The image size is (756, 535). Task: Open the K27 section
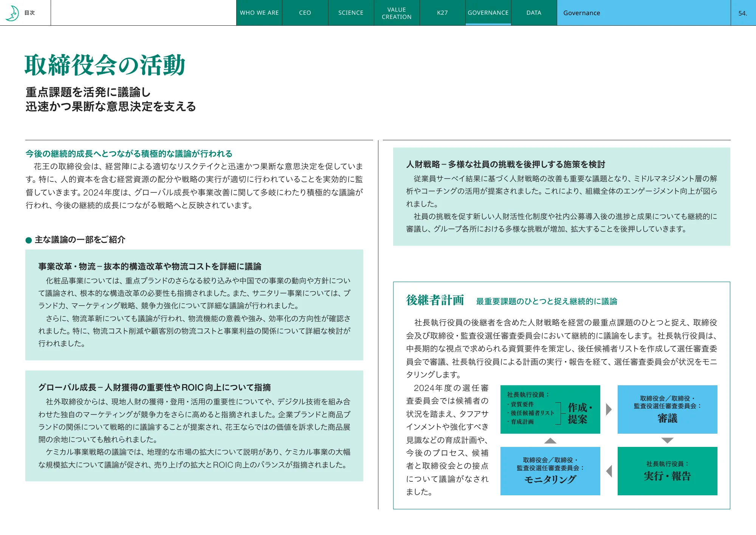pyautogui.click(x=442, y=12)
